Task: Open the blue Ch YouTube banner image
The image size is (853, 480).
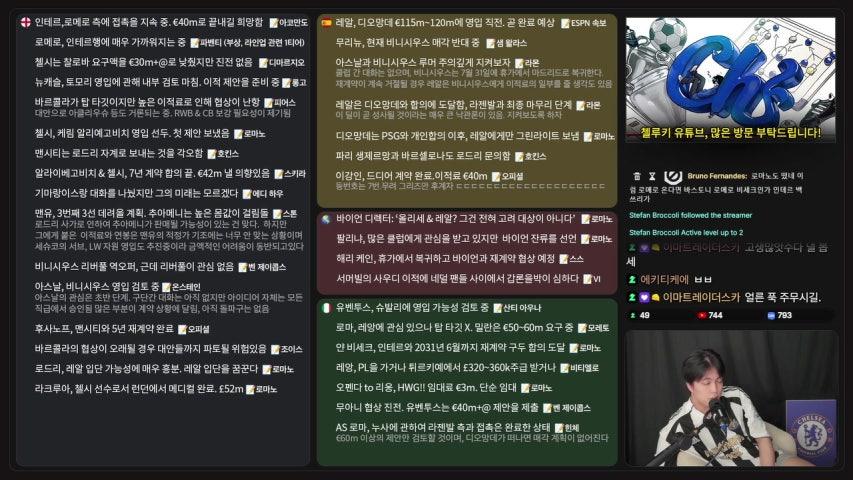Action: tap(731, 80)
